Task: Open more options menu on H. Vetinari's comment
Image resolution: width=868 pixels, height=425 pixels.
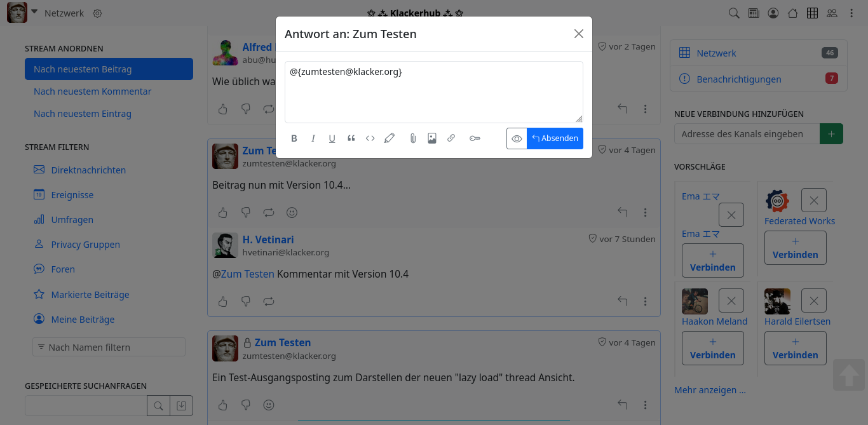Action: (x=646, y=301)
